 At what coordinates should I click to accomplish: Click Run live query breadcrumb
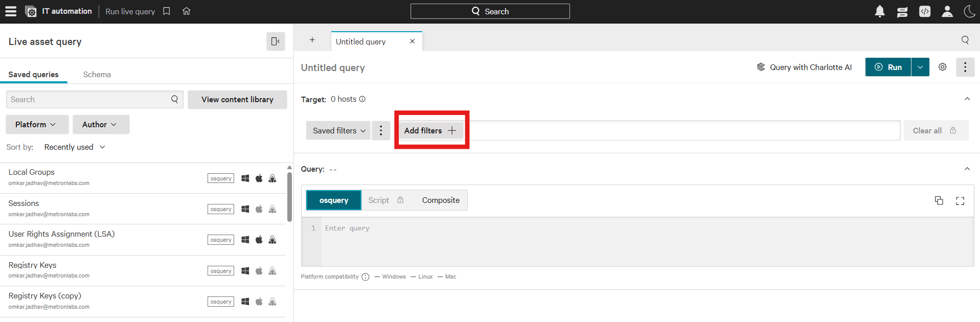pos(130,11)
